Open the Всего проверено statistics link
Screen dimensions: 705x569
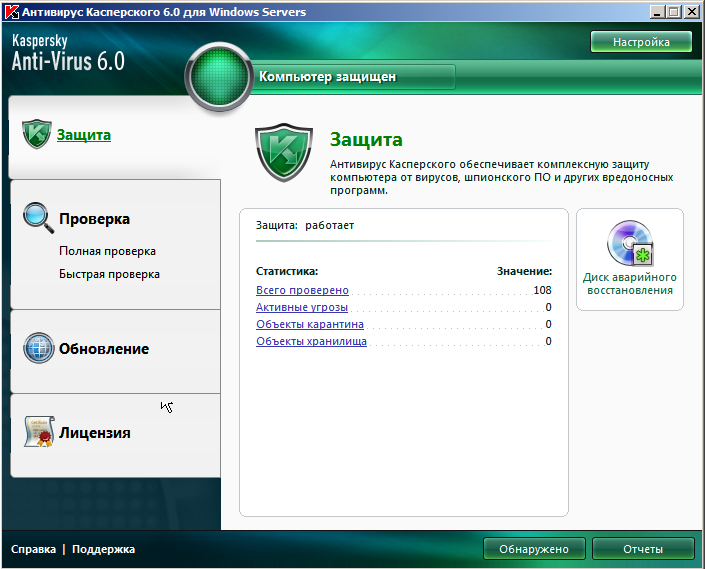click(x=302, y=290)
